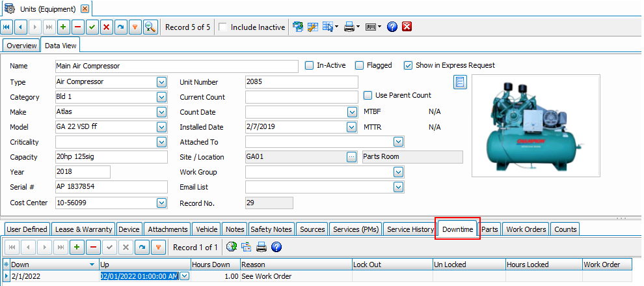The width and height of the screenshot is (644, 286).
Task: Open help in downtime toolbar
Action: tap(276, 248)
